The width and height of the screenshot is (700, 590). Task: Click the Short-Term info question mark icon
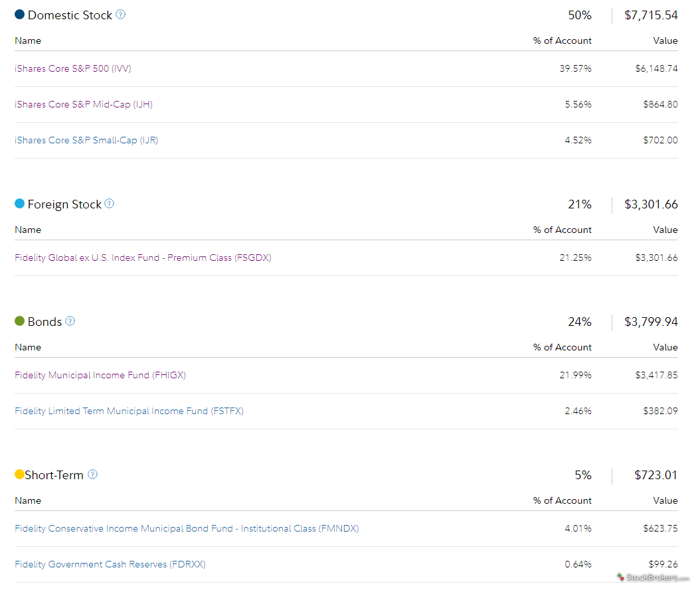click(92, 474)
